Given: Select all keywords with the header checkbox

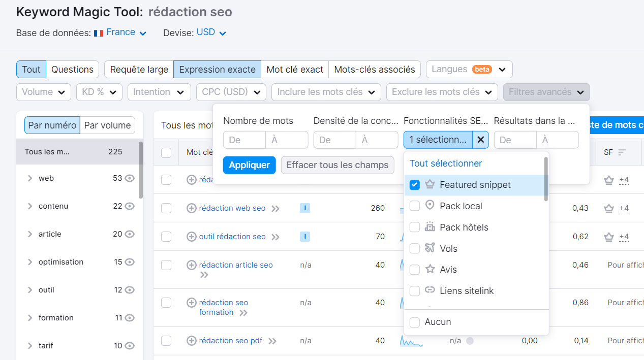Looking at the screenshot, I should pos(166,152).
